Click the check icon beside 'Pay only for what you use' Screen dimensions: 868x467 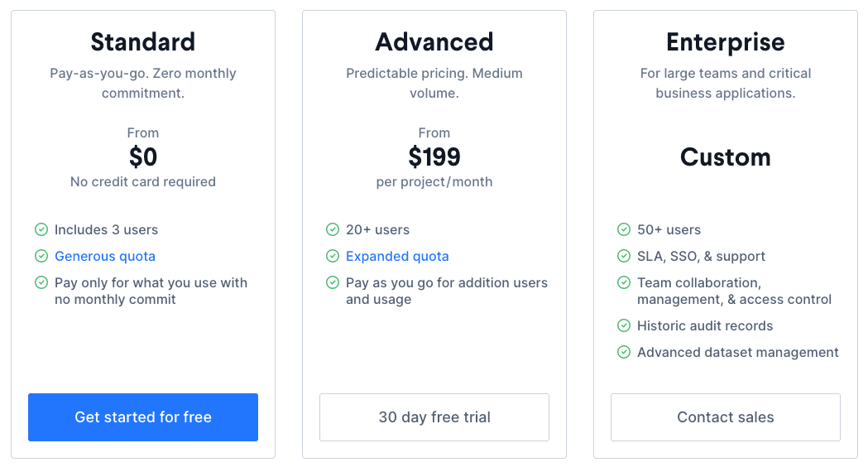coord(41,282)
